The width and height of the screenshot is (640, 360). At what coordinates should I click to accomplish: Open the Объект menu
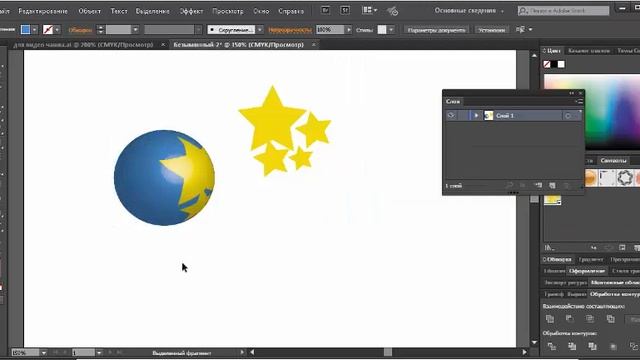click(89, 11)
